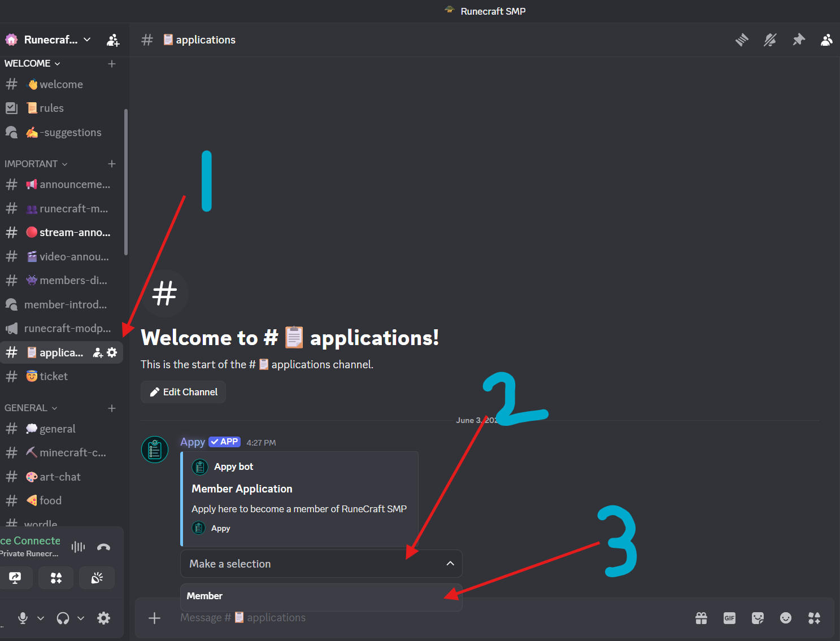
Task: Open rules channel
Action: (x=62, y=108)
